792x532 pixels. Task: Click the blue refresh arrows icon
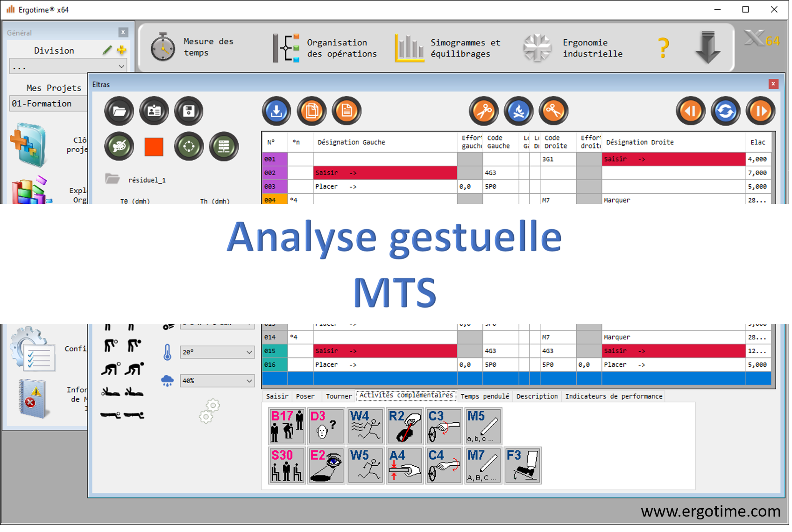coord(725,112)
